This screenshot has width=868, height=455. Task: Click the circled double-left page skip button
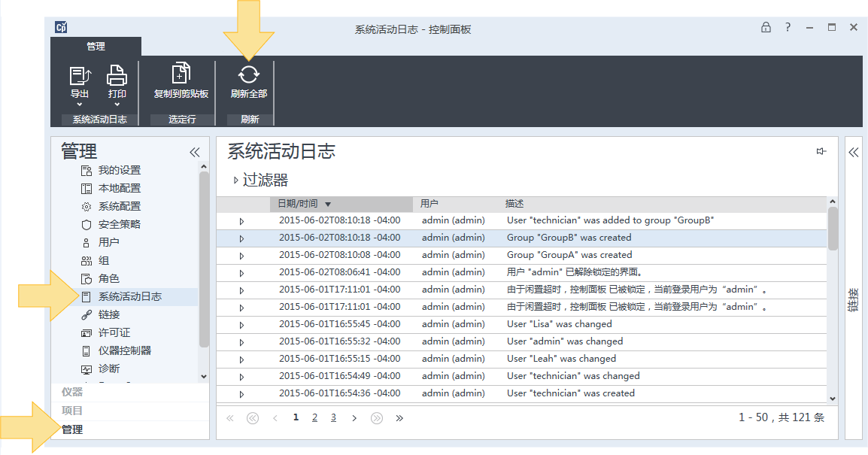tap(253, 418)
